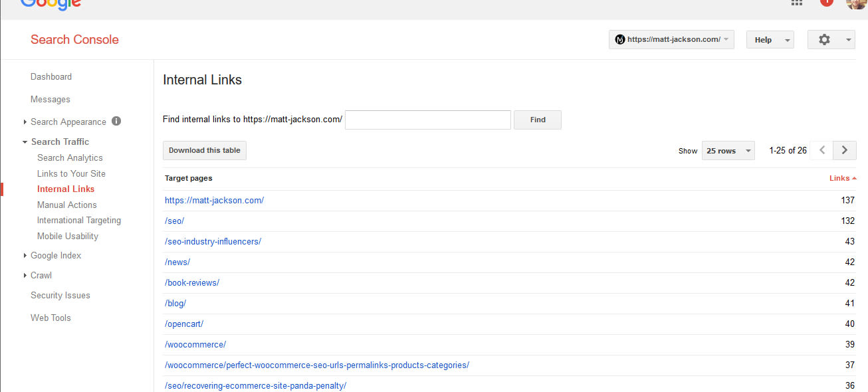Open the https://matt-jackson.com/ target page link
Screen dimensions: 868x392
tap(214, 200)
